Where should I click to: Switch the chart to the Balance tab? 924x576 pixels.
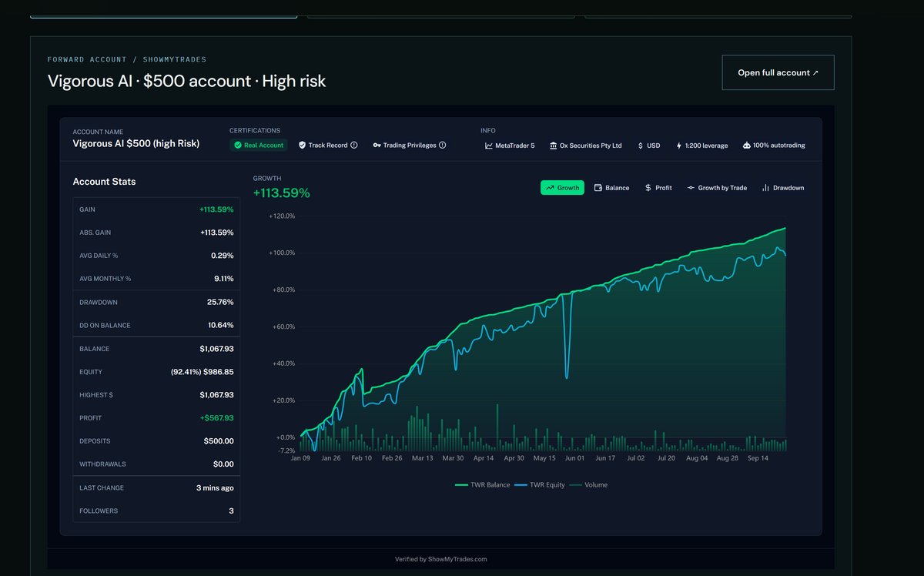point(611,188)
